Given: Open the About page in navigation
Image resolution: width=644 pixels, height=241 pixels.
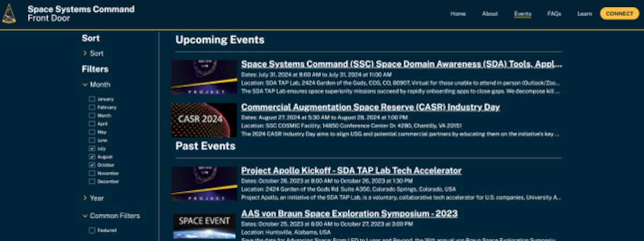Looking at the screenshot, I should click(489, 14).
